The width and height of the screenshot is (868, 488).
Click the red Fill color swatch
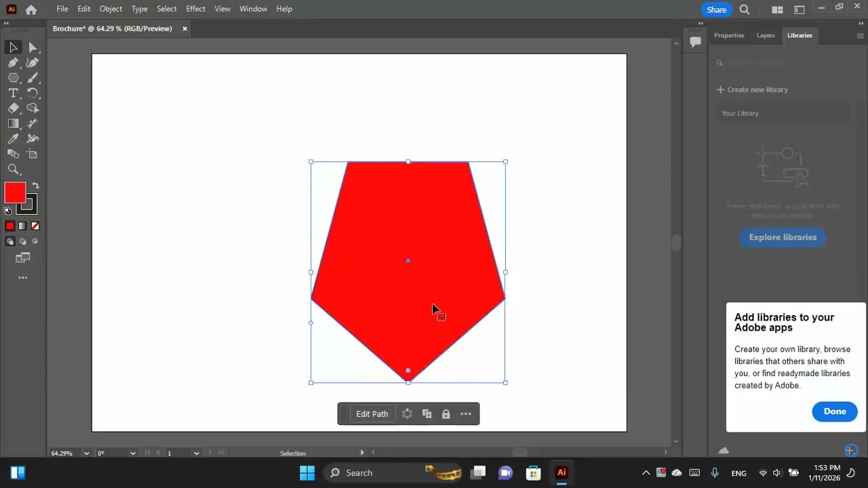coord(14,193)
